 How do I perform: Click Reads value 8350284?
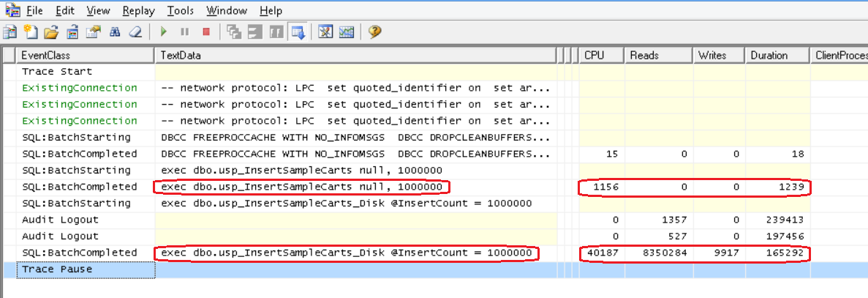click(665, 253)
